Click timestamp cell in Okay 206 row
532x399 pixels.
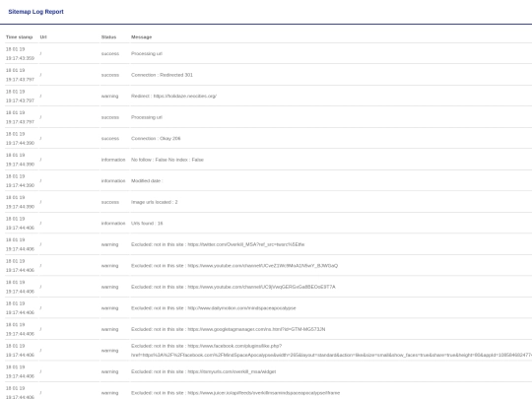coord(20,139)
